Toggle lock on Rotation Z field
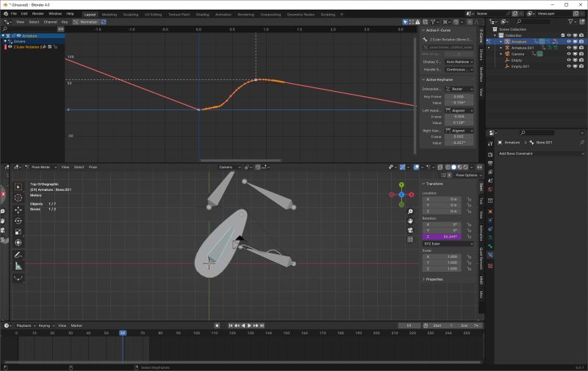 [x=469, y=237]
